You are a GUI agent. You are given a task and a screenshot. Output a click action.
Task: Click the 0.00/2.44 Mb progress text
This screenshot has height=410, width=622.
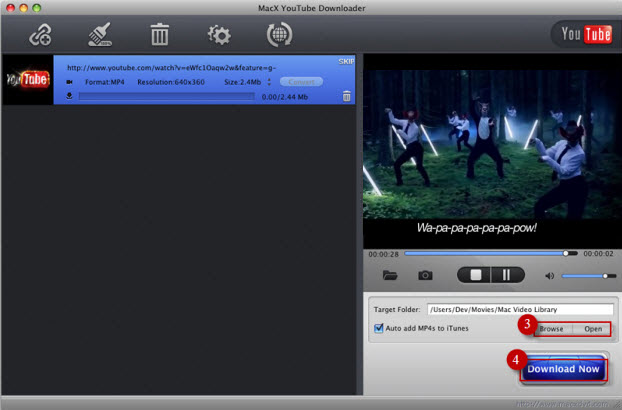pos(285,97)
